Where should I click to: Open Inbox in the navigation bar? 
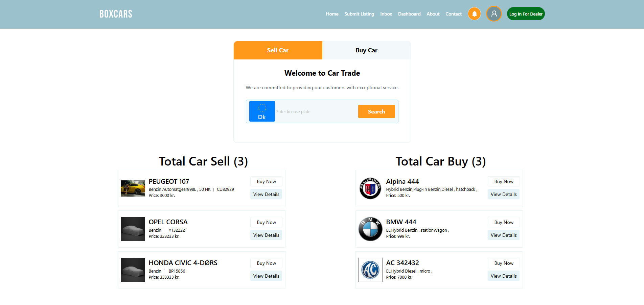(386, 14)
